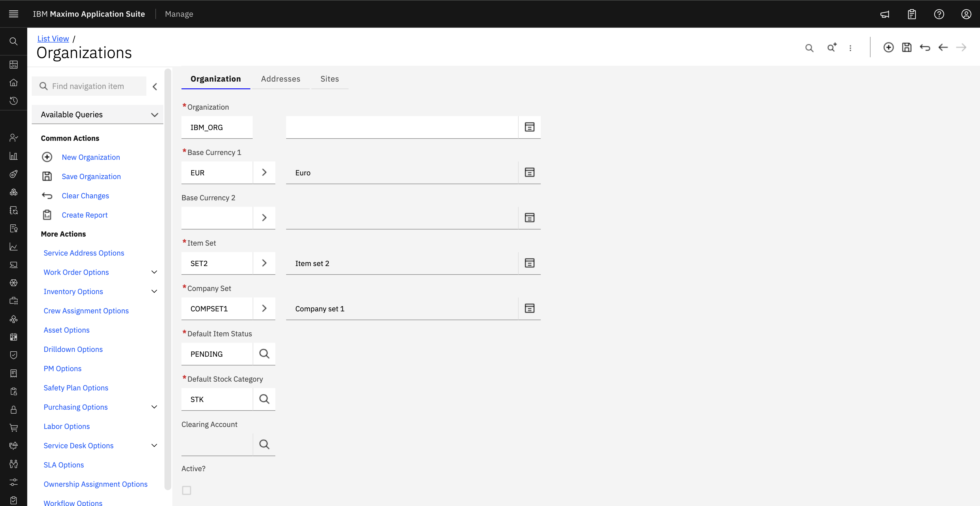Click the toolbar search record icon
Image resolution: width=980 pixels, height=506 pixels.
[x=809, y=48]
